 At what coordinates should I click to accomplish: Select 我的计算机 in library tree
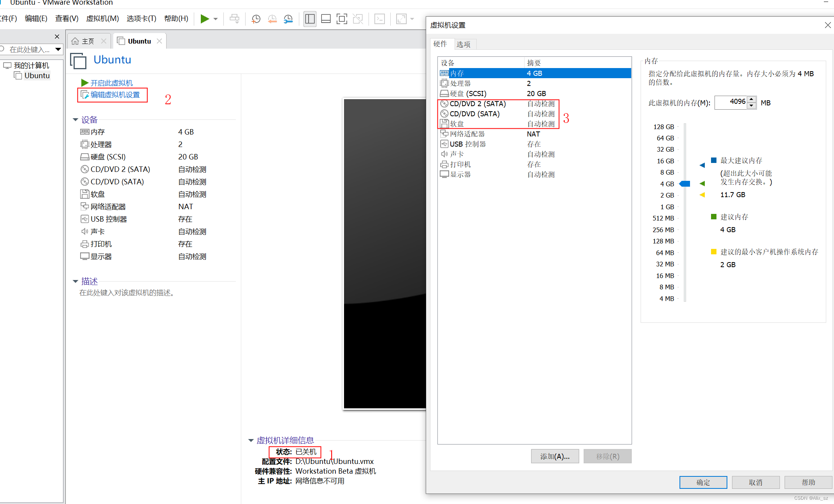point(31,65)
